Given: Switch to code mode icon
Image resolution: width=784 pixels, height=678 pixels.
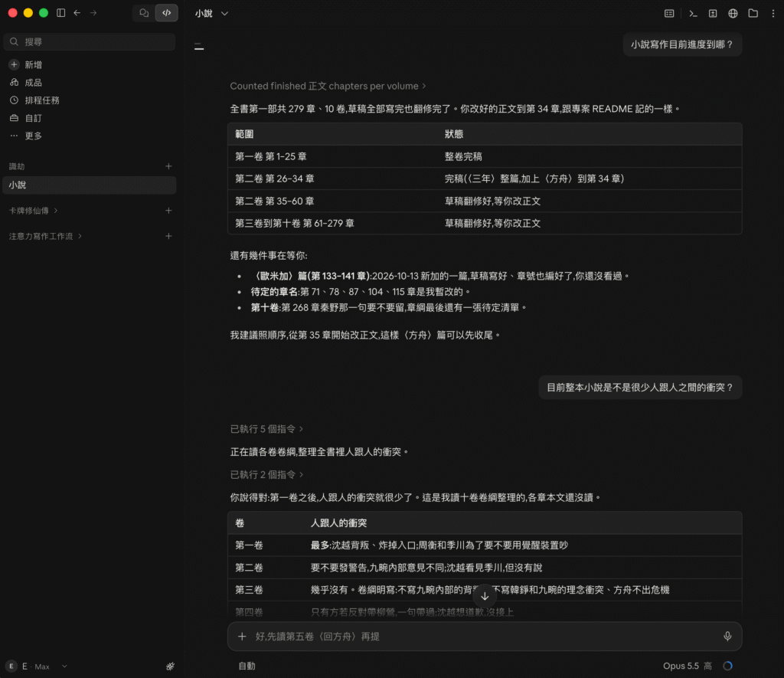Looking at the screenshot, I should click(x=166, y=13).
